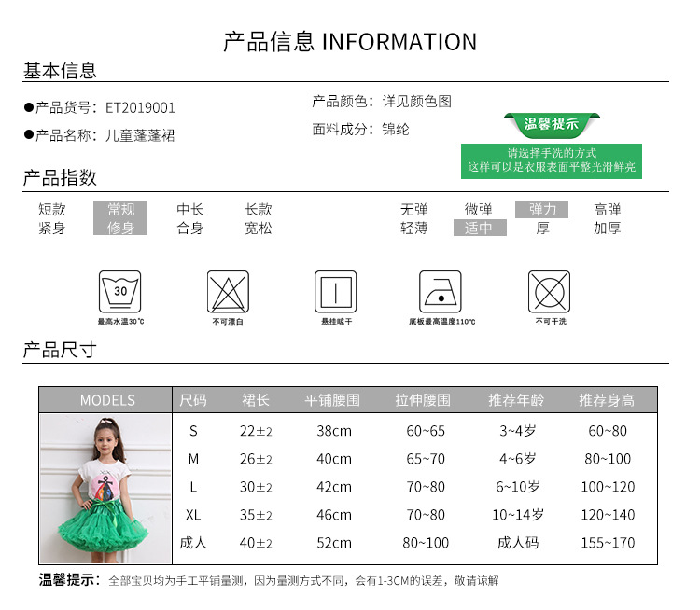This screenshot has width=700, height=610.
Task: Click the do-not-bleach triangle icon
Action: [228, 291]
